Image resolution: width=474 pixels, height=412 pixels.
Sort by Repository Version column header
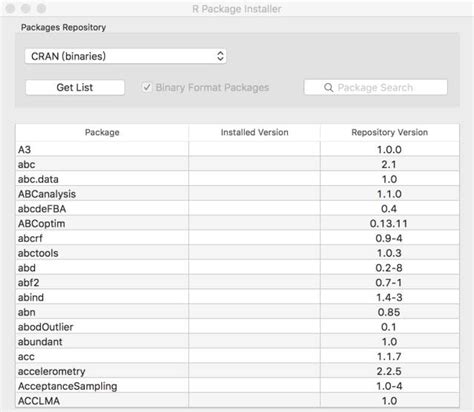click(389, 132)
